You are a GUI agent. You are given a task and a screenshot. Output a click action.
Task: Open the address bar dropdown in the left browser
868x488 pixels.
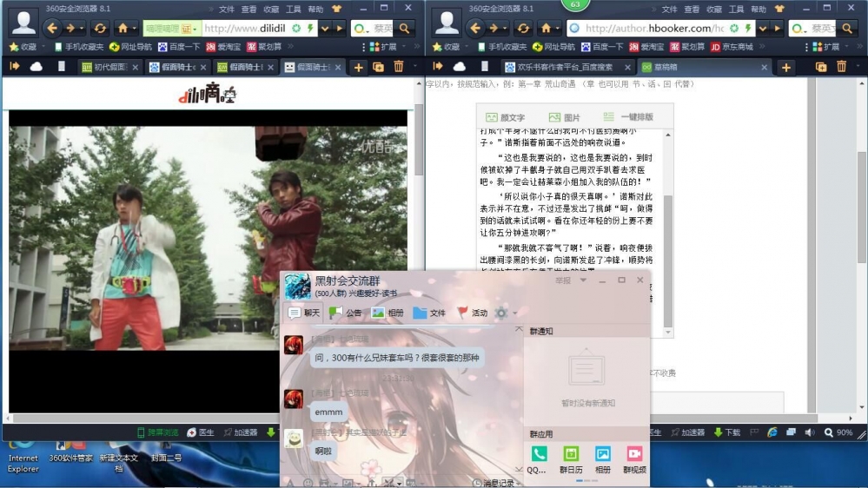(x=326, y=28)
